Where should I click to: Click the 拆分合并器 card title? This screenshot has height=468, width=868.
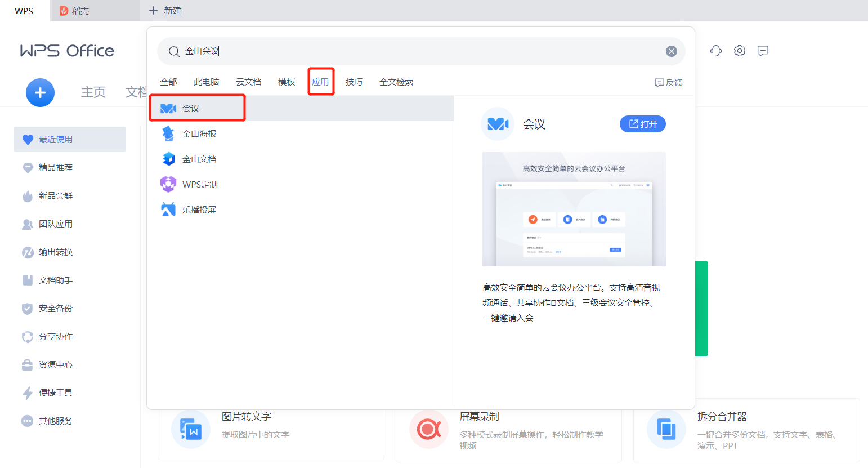point(722,417)
